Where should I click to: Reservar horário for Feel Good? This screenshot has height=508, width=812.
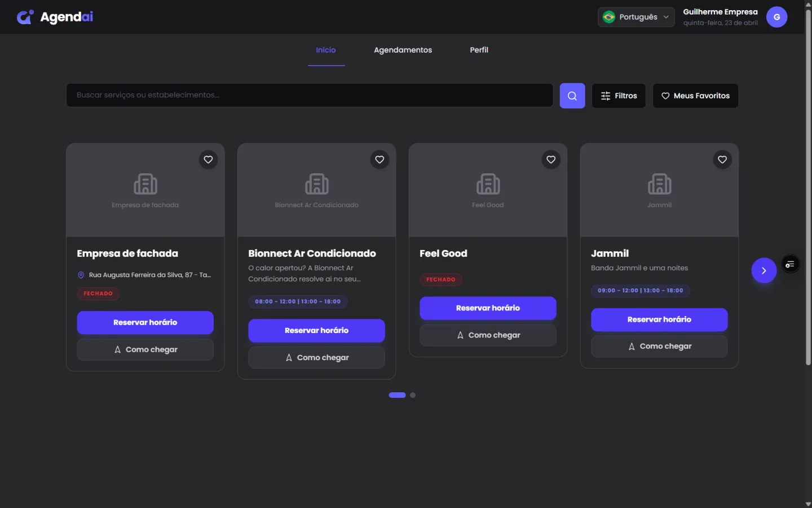488,308
